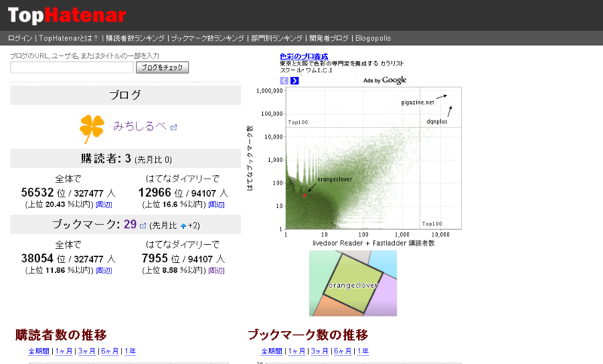This screenshot has width=603, height=364.
Task: Open TopHatenarとは？ page
Action: [x=69, y=38]
